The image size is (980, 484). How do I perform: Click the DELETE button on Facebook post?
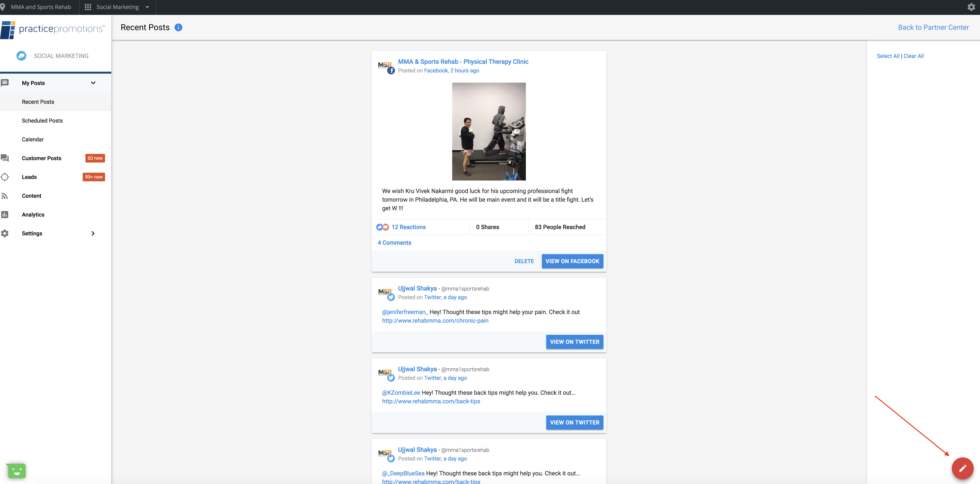tap(524, 261)
